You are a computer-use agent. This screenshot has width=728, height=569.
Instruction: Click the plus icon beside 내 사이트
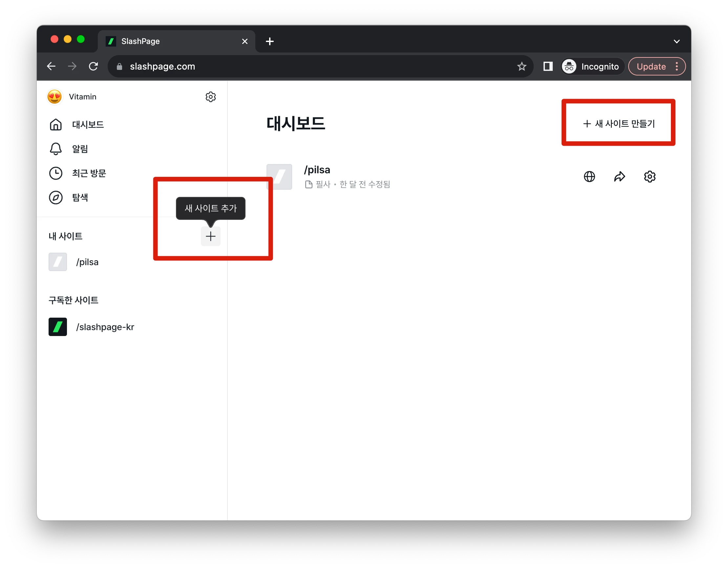point(210,236)
